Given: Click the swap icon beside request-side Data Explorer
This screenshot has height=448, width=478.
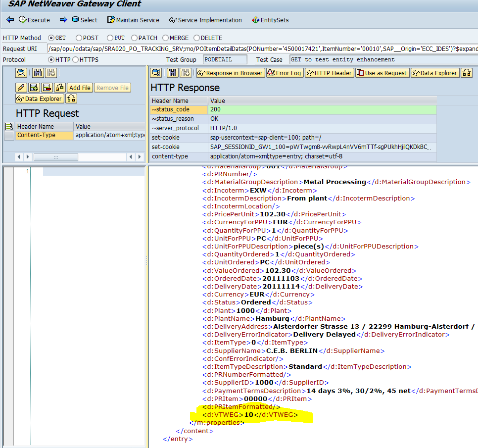Looking at the screenshot, I should pos(71,99).
